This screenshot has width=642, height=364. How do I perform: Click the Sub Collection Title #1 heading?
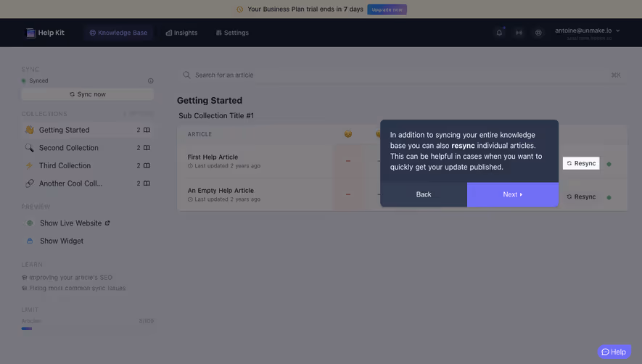[x=216, y=116]
